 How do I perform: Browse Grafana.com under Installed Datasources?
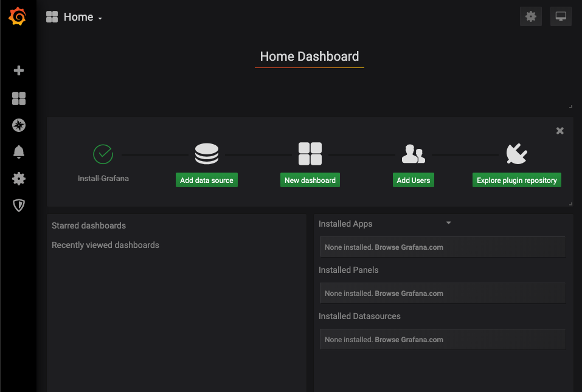(x=409, y=339)
